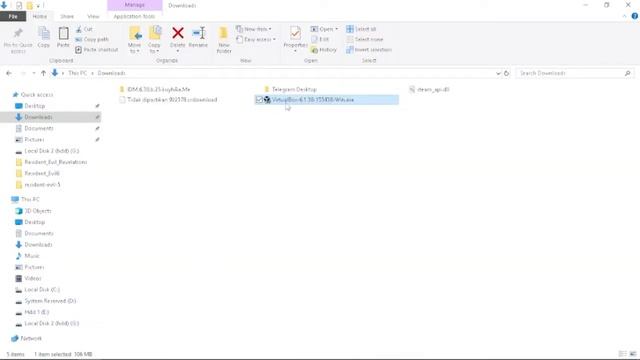Image resolution: width=640 pixels, height=360 pixels.
Task: Click Copy path in the ribbon
Action: (92, 40)
